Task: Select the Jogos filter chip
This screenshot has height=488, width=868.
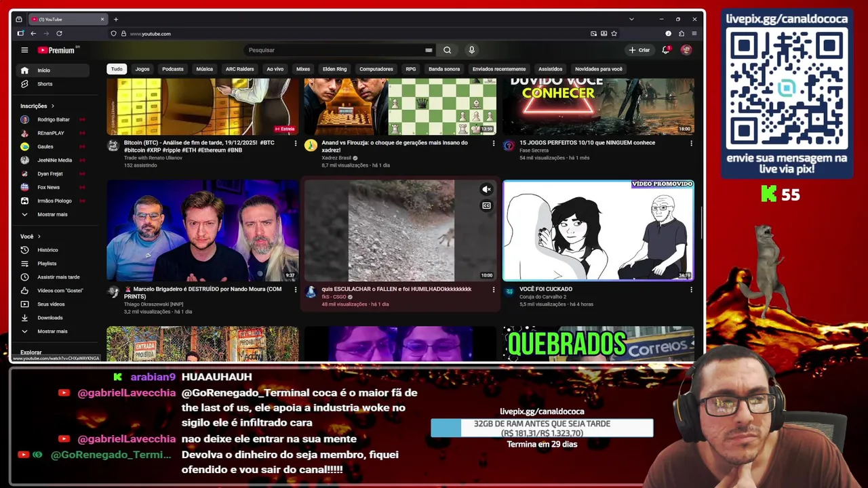Action: click(x=142, y=69)
